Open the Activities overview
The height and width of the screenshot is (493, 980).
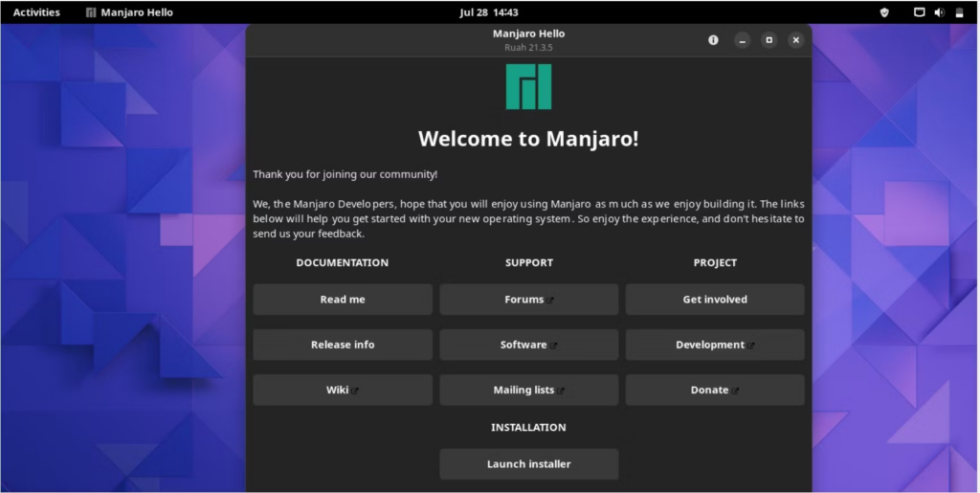click(x=36, y=12)
